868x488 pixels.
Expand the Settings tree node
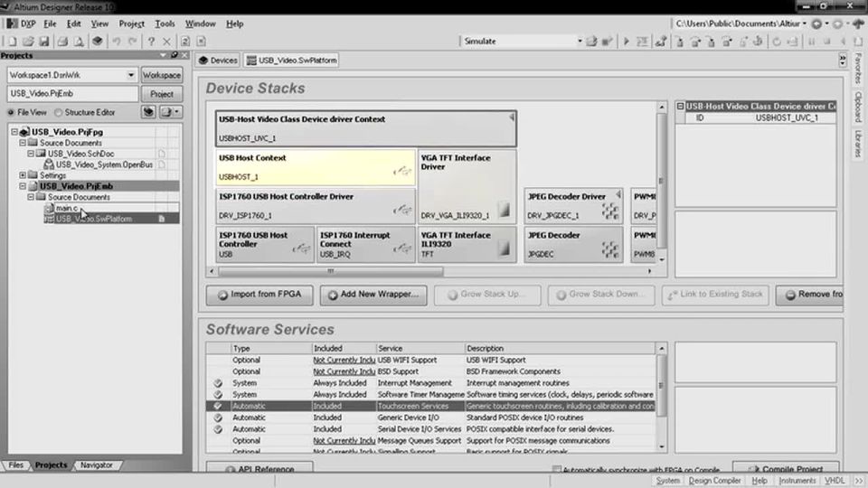(23, 175)
